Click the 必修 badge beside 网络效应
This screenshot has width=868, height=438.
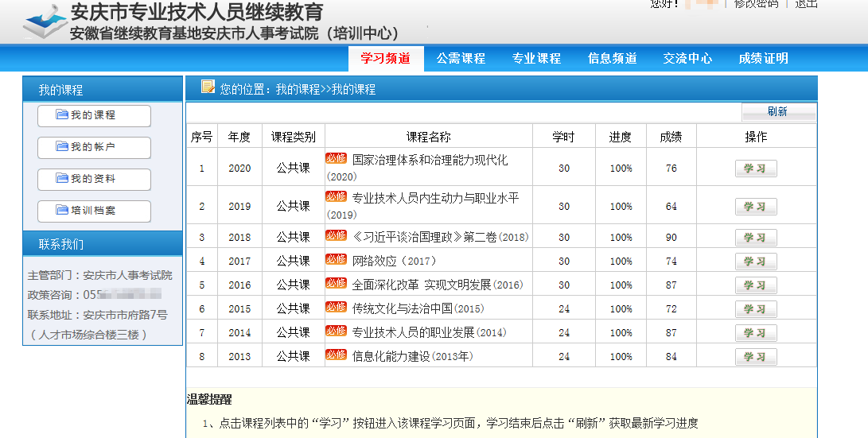pos(336,260)
